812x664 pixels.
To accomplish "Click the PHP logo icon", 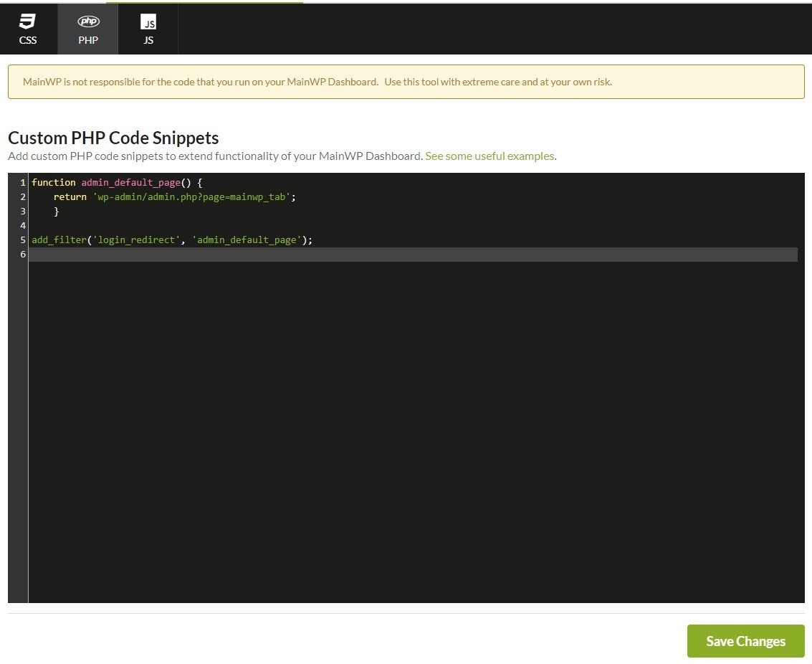I will pyautogui.click(x=87, y=22).
